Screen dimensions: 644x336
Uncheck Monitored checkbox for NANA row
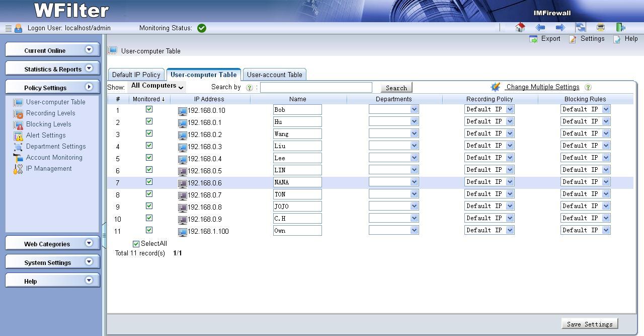pyautogui.click(x=149, y=182)
